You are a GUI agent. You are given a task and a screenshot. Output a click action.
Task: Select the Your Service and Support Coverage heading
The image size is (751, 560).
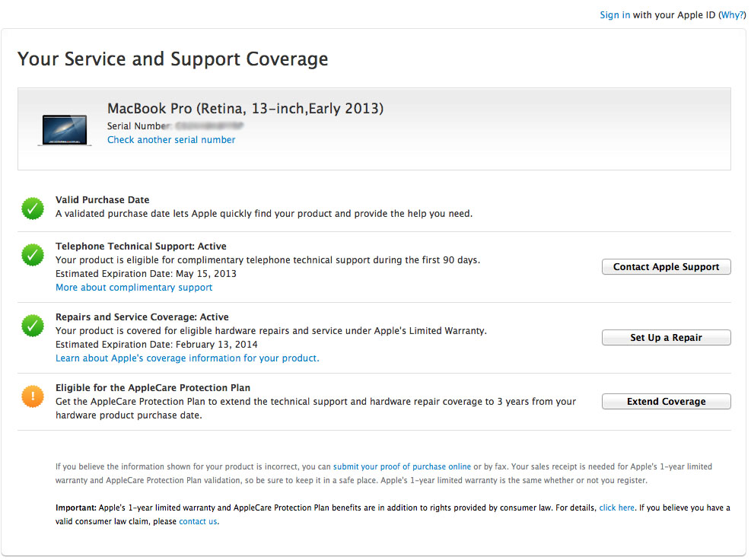[173, 59]
